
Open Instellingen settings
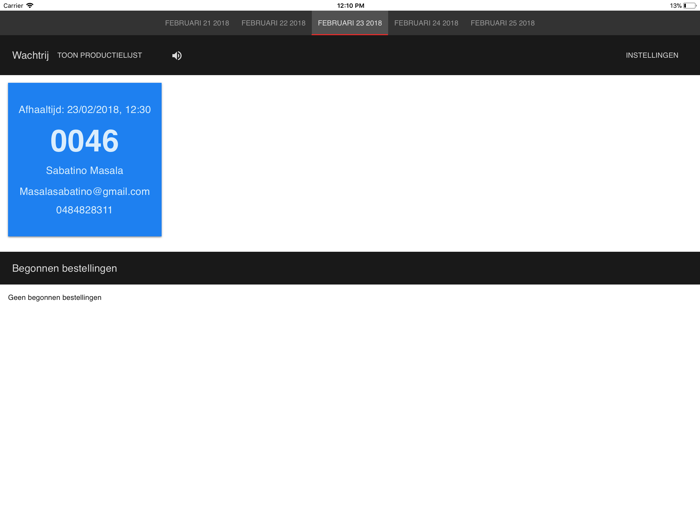652,55
